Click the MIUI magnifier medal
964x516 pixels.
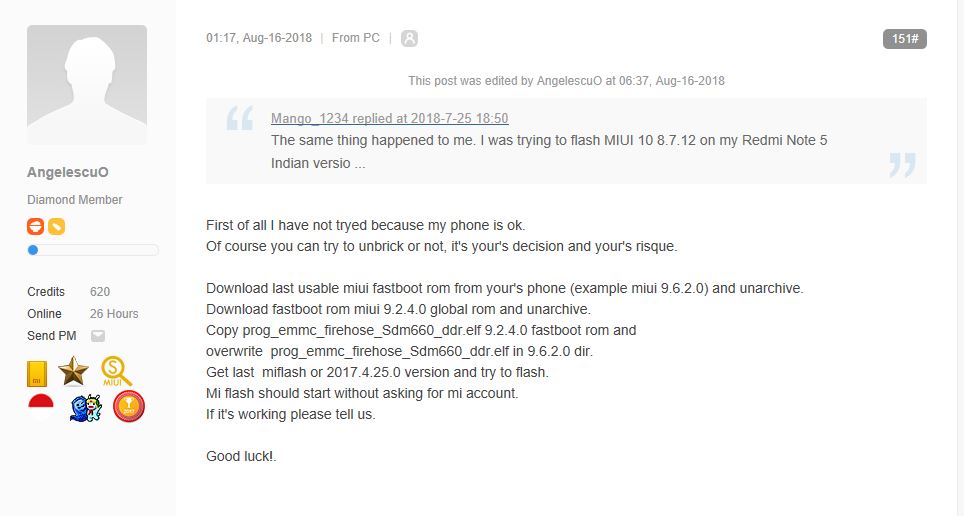point(116,373)
